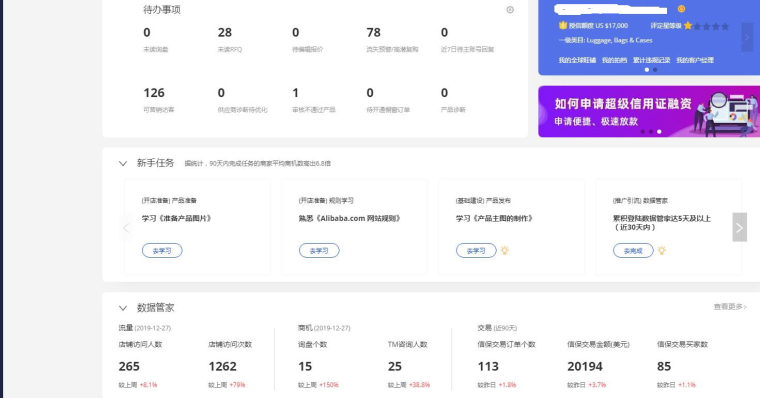Click 去学习 for Alibaba.com 网站规则 task
This screenshot has height=398, width=760.
pyautogui.click(x=319, y=251)
